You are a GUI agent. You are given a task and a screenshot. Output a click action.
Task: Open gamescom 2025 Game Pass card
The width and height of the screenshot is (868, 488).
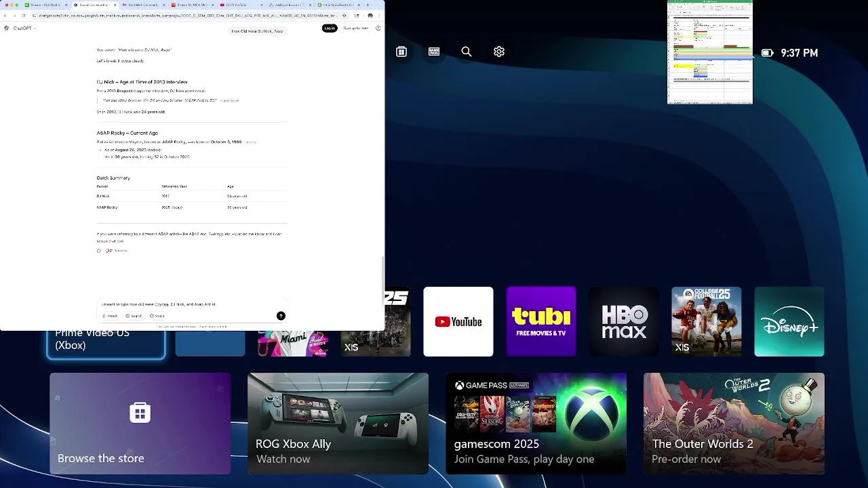pos(536,424)
